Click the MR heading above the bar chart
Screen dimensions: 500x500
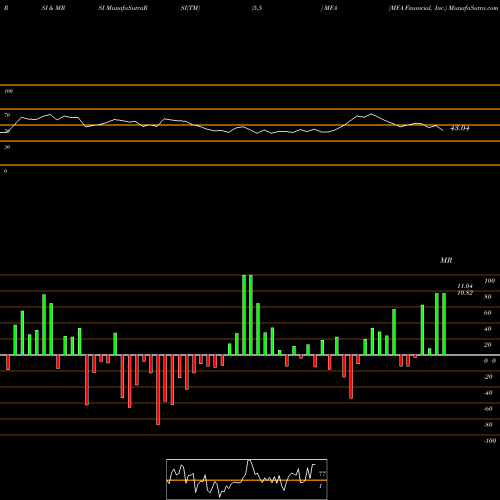(x=446, y=260)
